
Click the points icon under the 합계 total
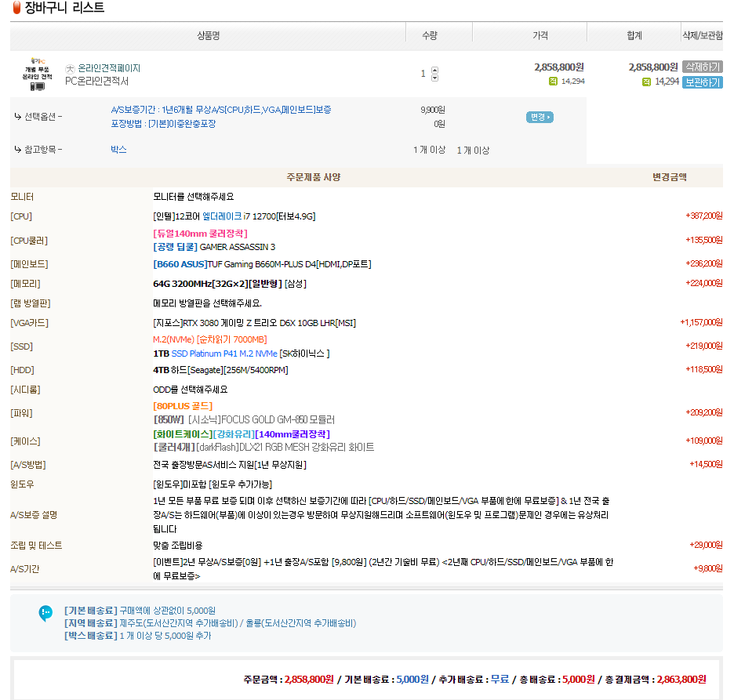point(646,82)
